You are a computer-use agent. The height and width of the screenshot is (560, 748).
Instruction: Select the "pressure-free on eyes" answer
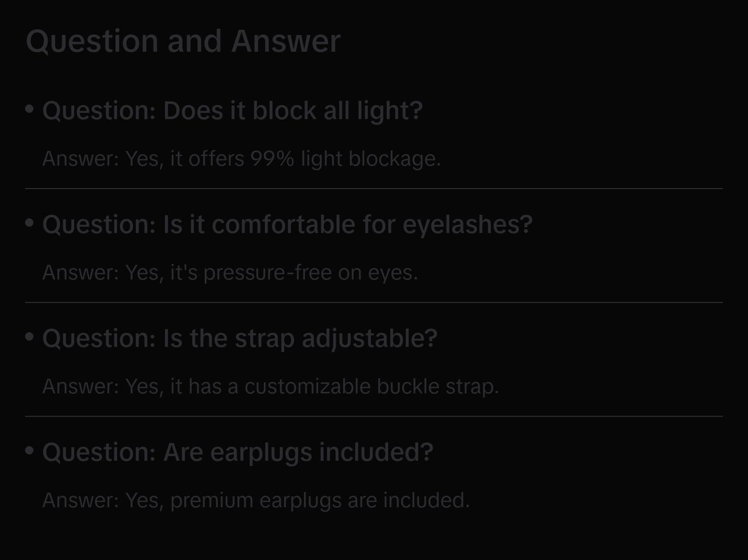[230, 273]
